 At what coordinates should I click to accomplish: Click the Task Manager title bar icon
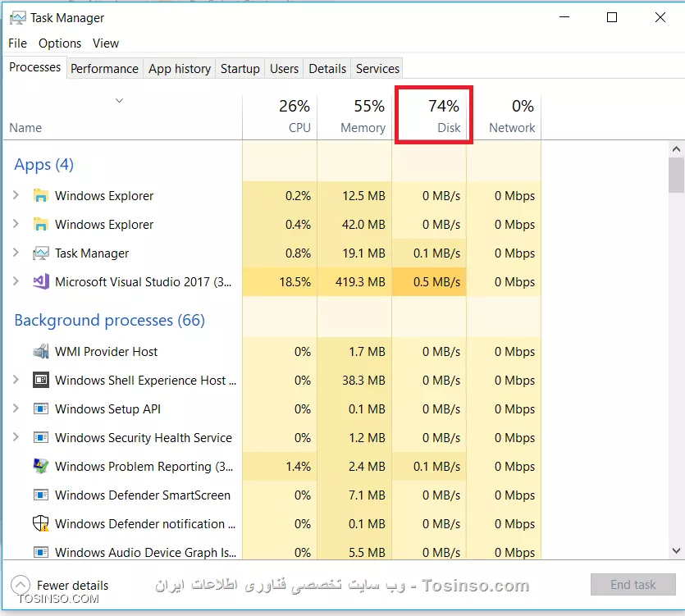point(18,18)
